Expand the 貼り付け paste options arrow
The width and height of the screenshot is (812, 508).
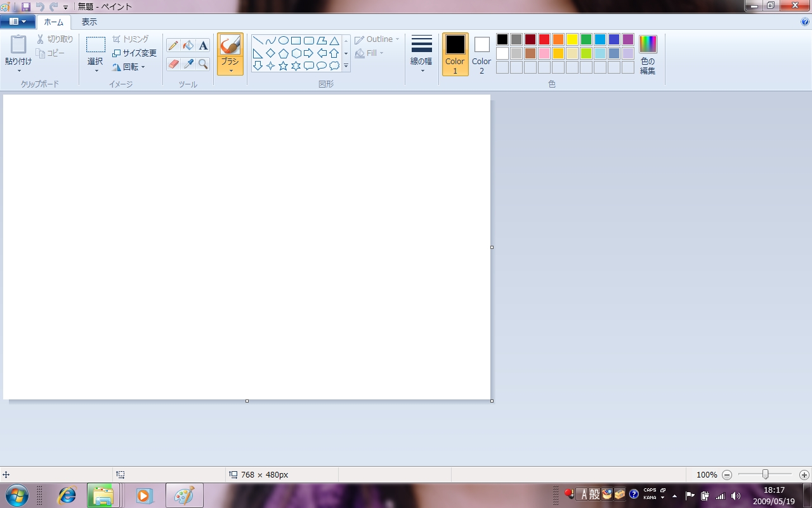point(19,70)
